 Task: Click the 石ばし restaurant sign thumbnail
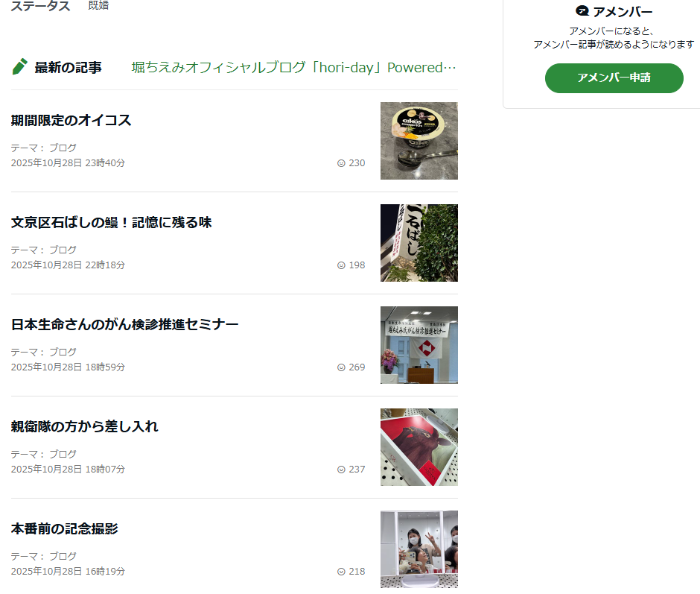(419, 243)
